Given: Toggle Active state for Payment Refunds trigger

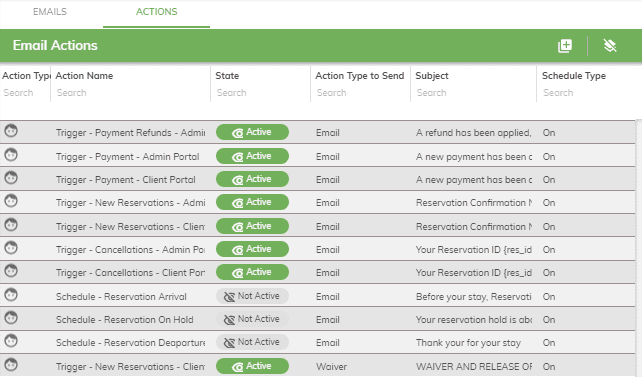Looking at the screenshot, I should [252, 132].
